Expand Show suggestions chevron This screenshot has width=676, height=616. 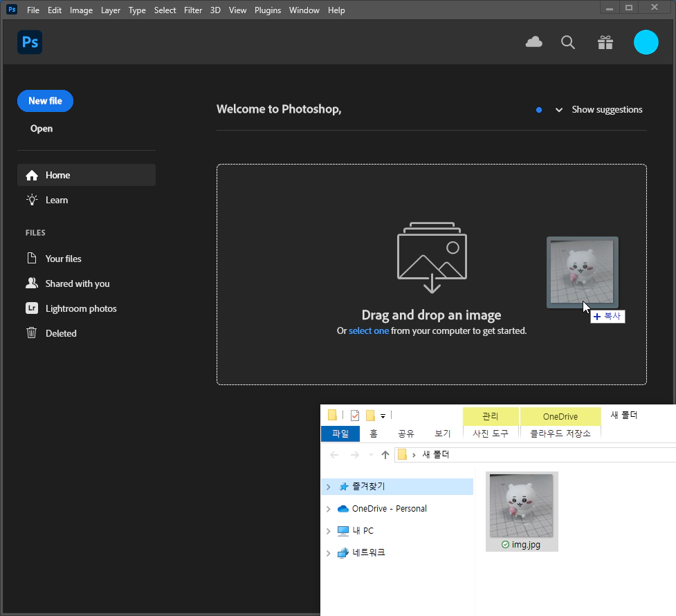click(x=559, y=110)
